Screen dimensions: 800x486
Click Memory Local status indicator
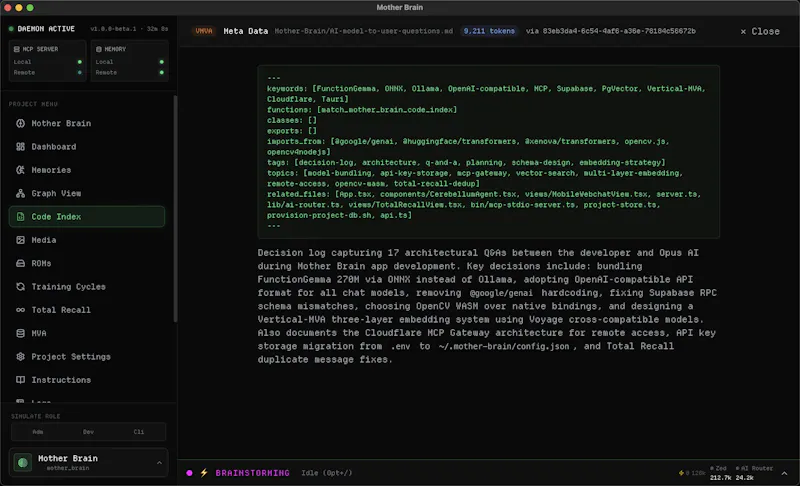point(162,62)
